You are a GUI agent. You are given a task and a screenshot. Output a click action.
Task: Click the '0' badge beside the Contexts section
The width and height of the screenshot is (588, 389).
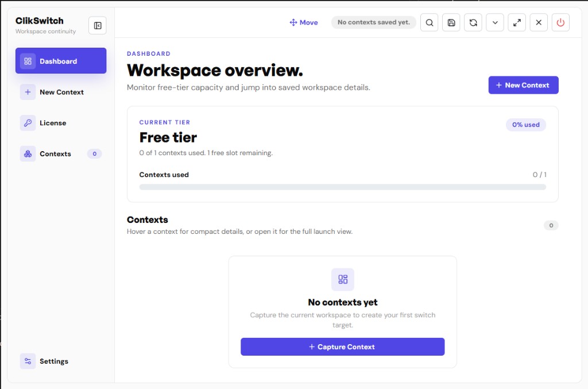coord(551,225)
